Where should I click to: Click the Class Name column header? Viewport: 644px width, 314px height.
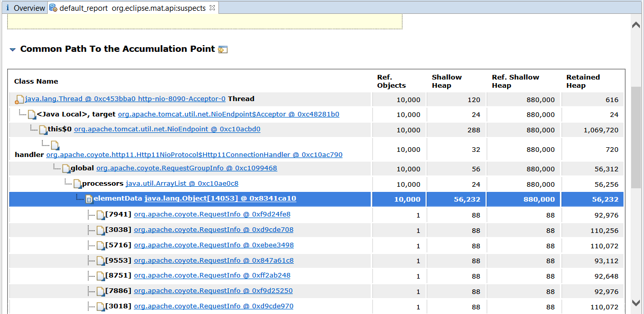tap(36, 81)
